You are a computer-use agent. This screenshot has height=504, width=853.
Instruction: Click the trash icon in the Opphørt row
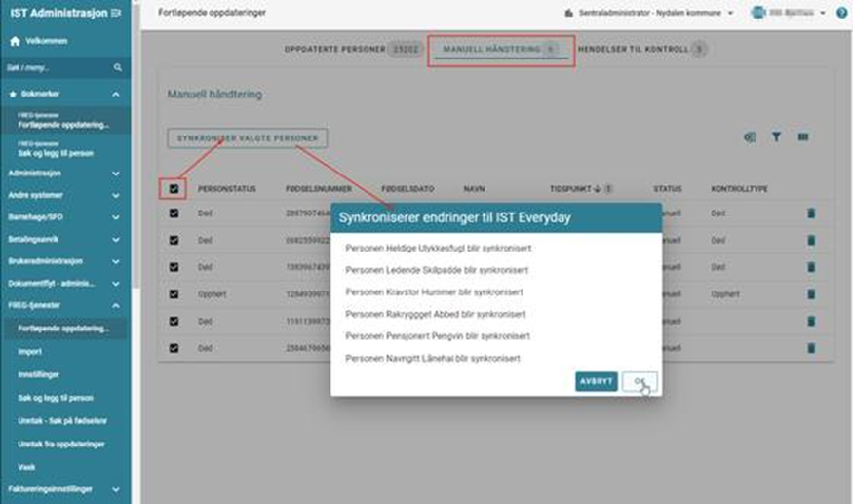[x=811, y=292]
